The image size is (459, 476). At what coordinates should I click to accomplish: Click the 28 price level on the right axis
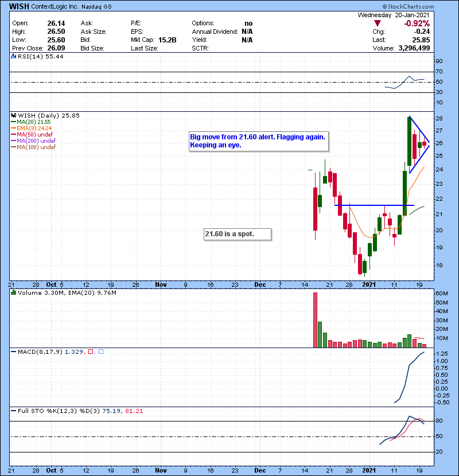pyautogui.click(x=439, y=119)
